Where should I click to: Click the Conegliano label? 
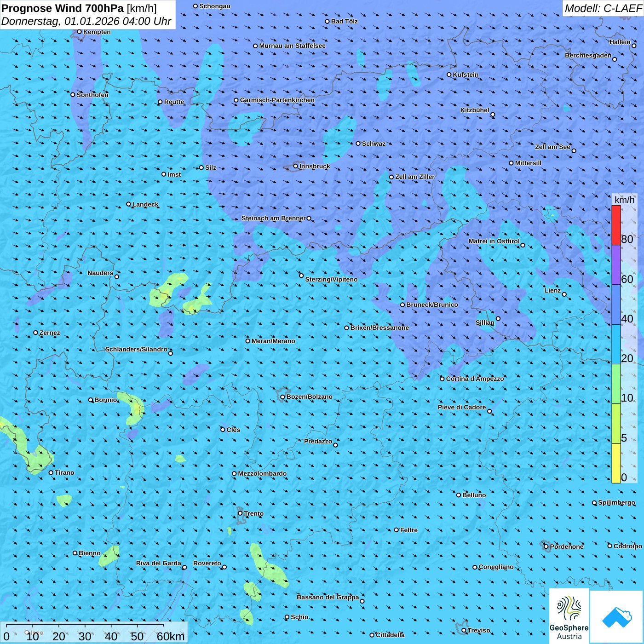tap(496, 567)
